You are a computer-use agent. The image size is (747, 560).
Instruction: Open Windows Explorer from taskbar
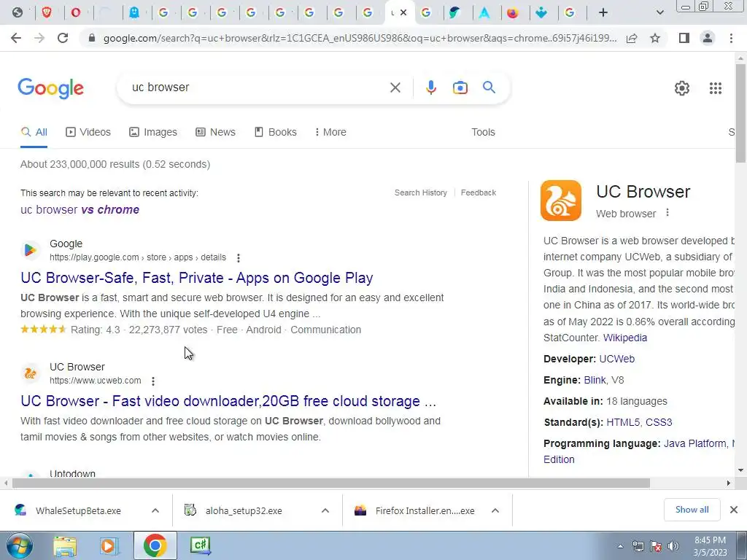65,545
